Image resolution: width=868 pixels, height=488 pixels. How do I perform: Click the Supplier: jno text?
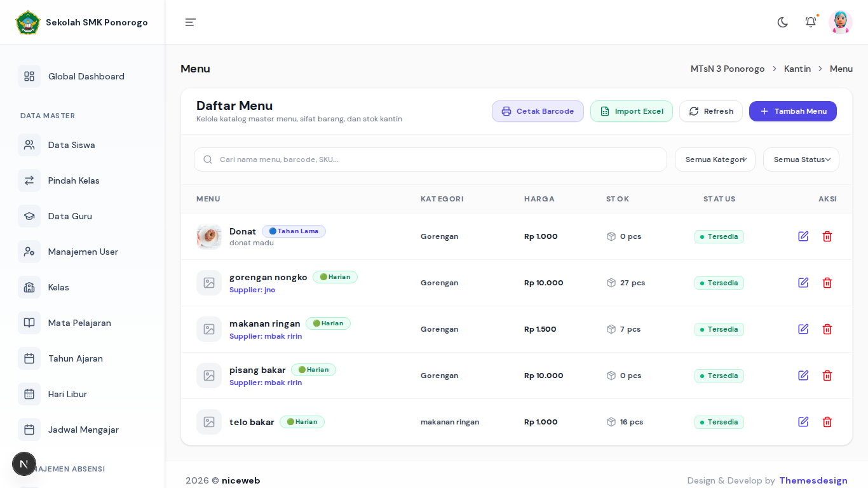(252, 290)
